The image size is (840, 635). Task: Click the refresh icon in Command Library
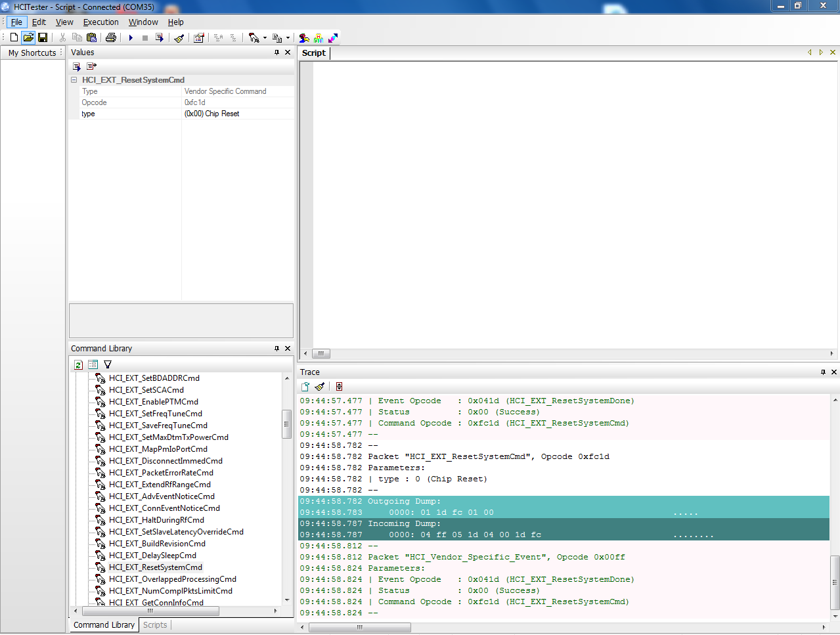tap(78, 364)
